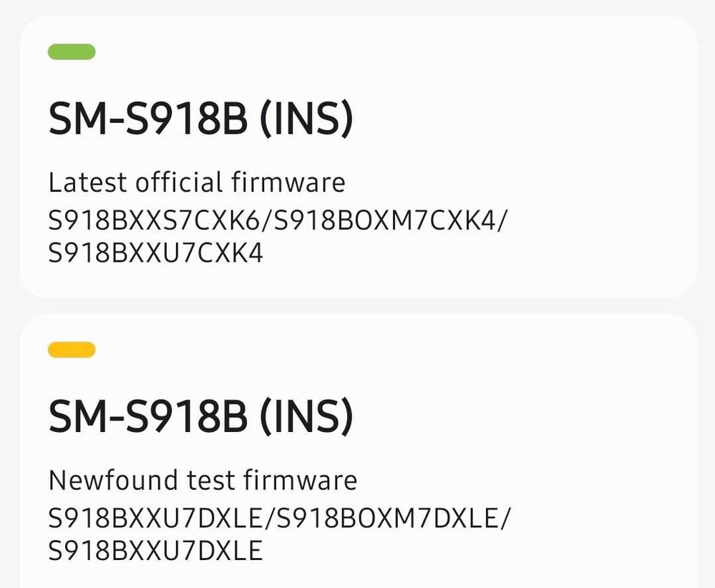The width and height of the screenshot is (715, 588).
Task: Select the S918BOXM7DXLE test CSC string
Action: point(387,519)
